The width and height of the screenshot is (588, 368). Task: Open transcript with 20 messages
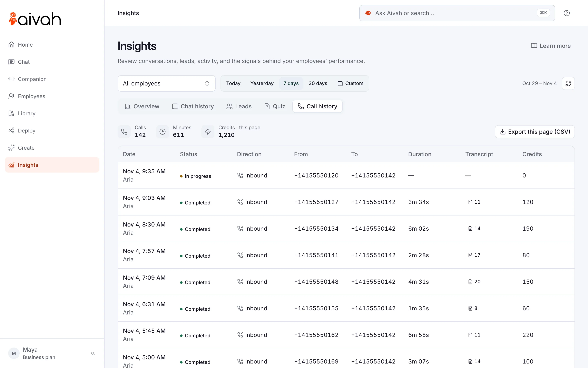tap(474, 282)
